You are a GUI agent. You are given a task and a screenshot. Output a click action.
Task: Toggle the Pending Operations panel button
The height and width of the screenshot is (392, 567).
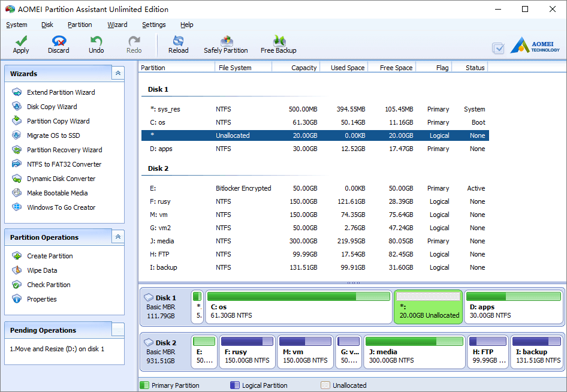(x=118, y=330)
